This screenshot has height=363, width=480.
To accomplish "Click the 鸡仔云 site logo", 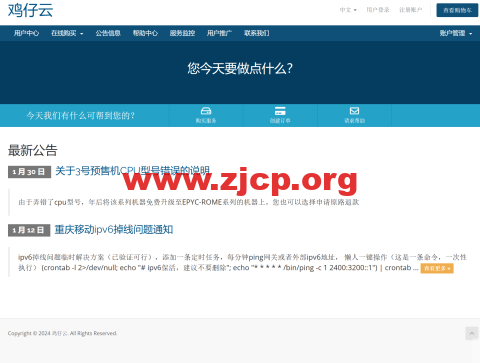I will (x=30, y=10).
